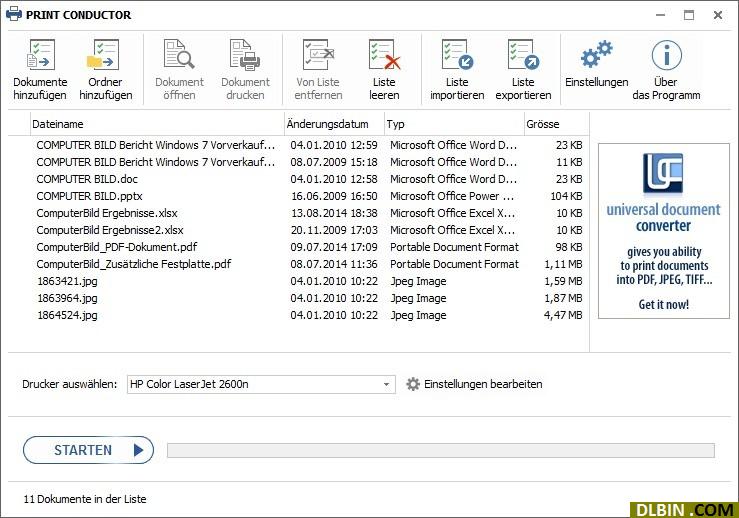Sort list by Dateiname column header
The image size is (739, 518).
click(x=58, y=124)
